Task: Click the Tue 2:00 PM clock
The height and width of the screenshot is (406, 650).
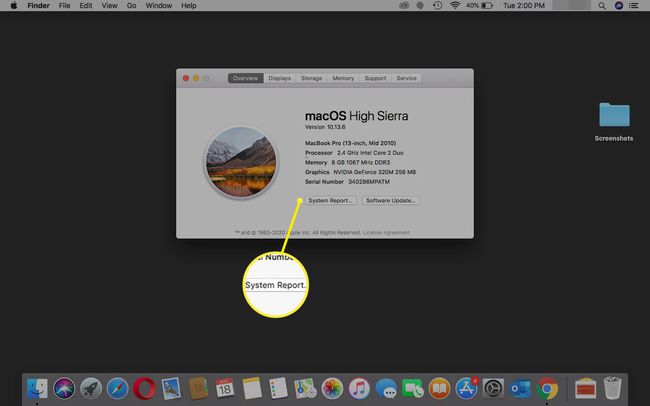Action: (x=524, y=6)
